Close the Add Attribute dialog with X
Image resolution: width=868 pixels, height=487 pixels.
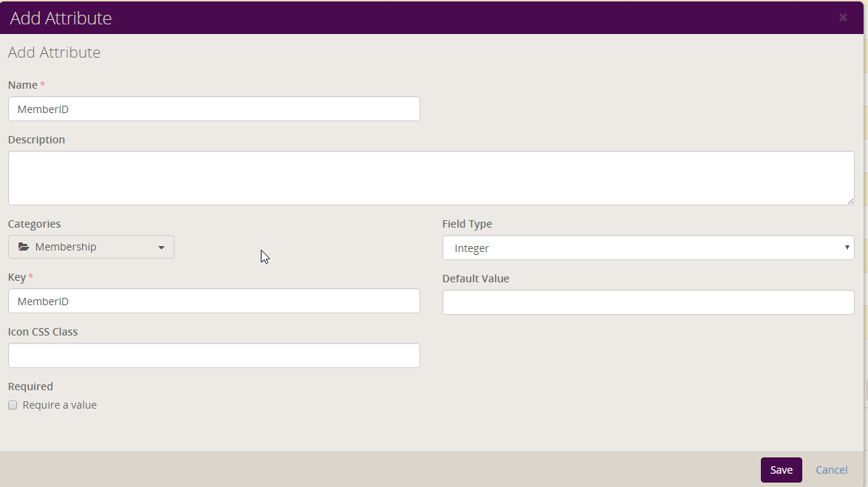pos(843,18)
